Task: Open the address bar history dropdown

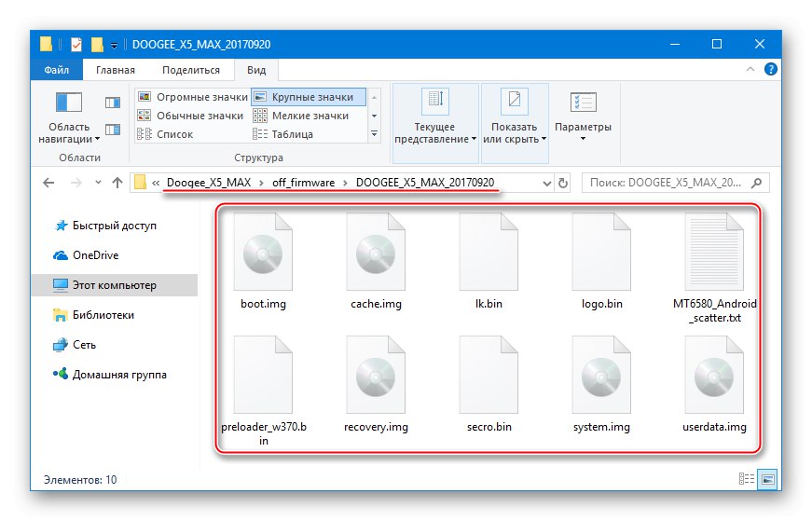Action: pos(546,183)
